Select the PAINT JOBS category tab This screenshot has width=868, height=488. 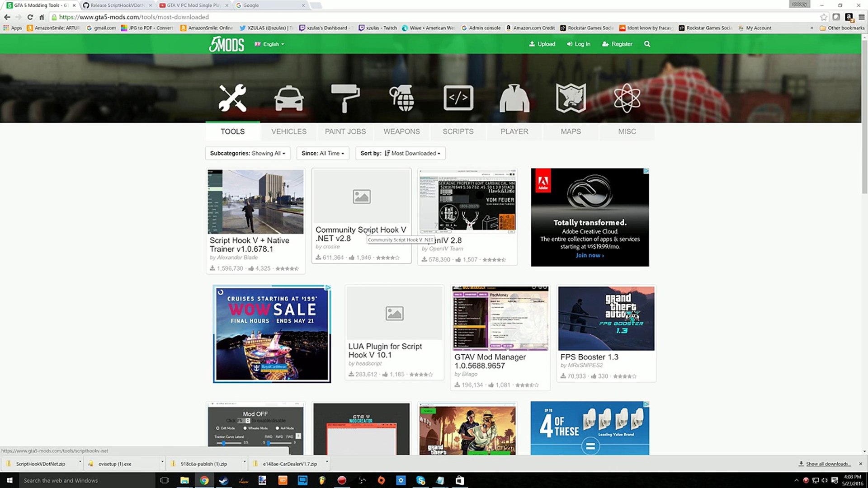tap(345, 131)
